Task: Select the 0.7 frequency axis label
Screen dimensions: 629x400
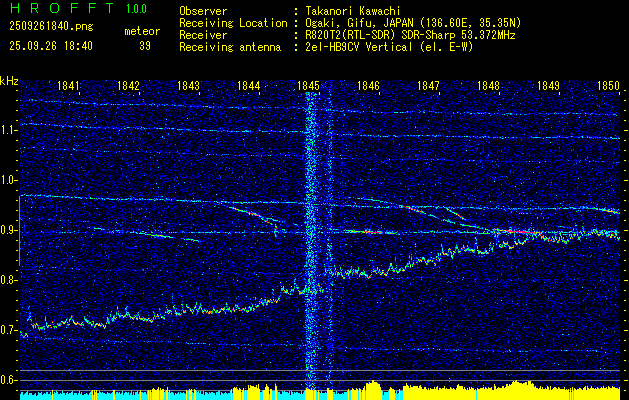Action: pos(9,330)
